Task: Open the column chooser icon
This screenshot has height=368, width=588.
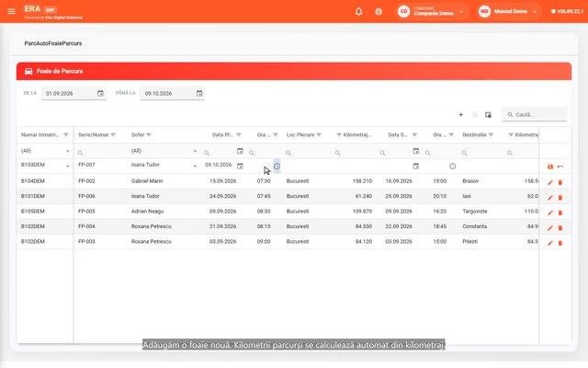Action: [488, 114]
